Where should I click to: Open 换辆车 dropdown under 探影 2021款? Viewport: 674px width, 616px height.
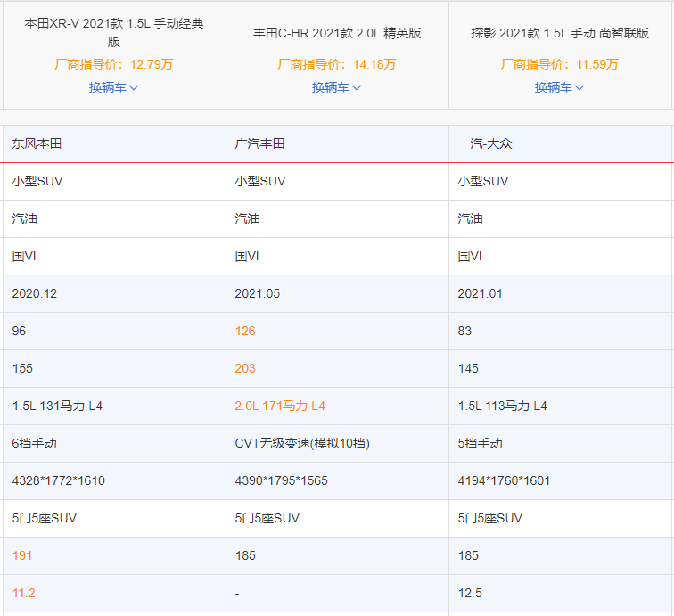[x=559, y=87]
